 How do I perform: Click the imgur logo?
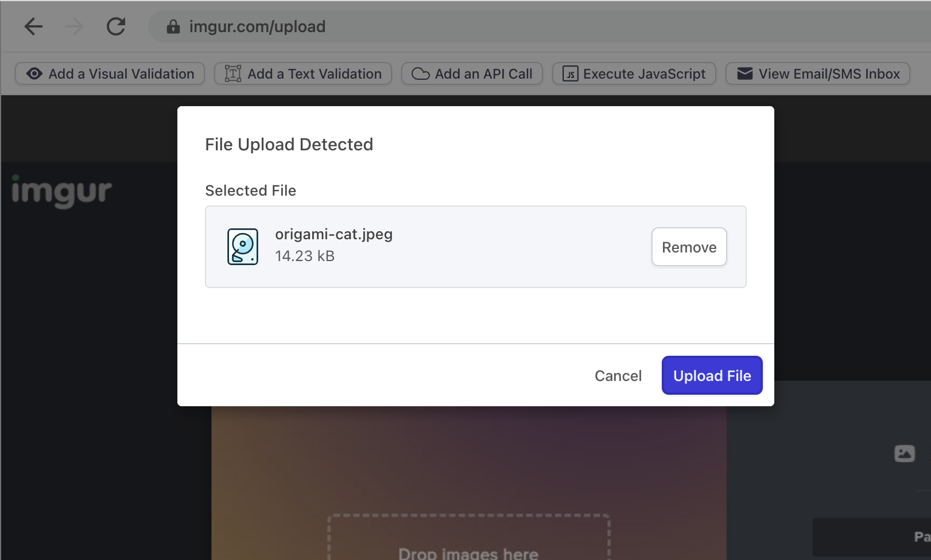[x=60, y=192]
